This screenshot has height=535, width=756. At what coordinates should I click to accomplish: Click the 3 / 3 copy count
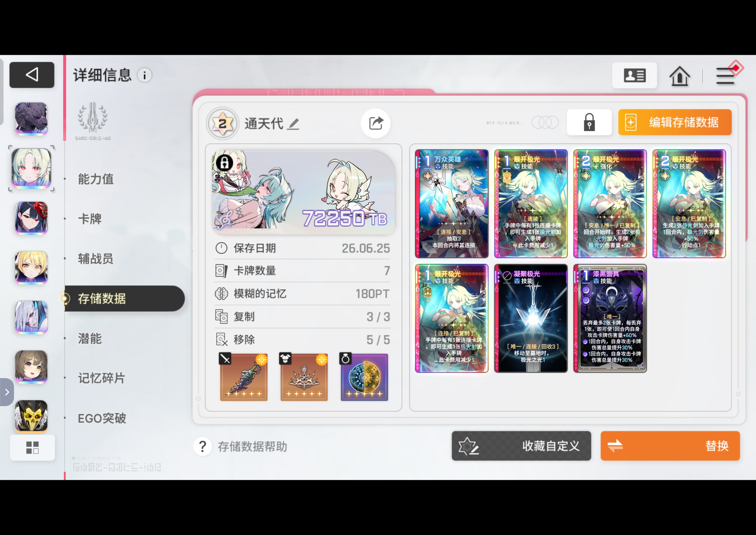[x=378, y=317]
